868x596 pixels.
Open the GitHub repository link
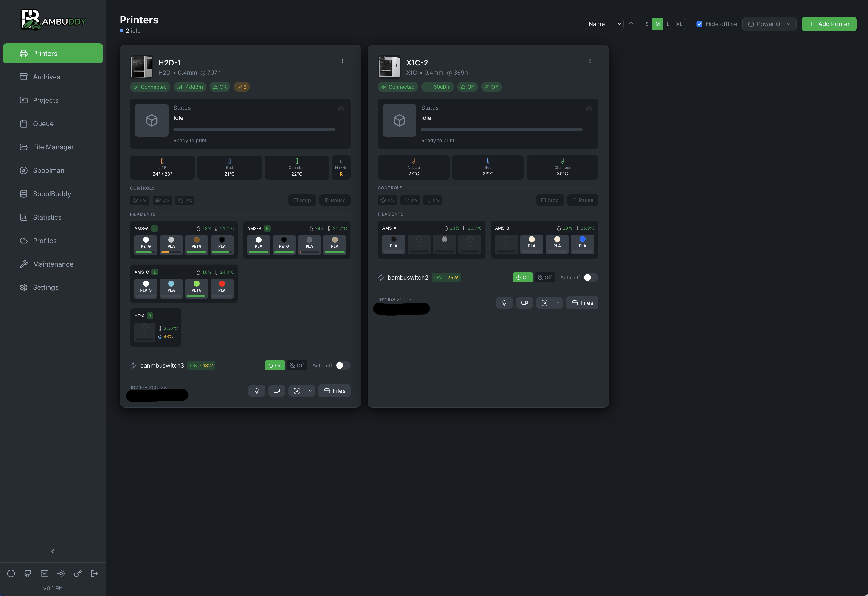click(28, 573)
